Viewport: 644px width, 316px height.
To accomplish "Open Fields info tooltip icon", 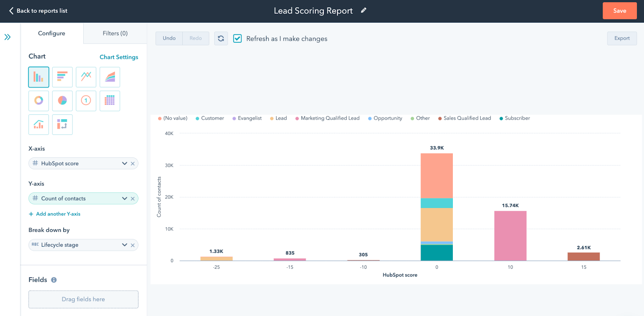I will (x=54, y=280).
